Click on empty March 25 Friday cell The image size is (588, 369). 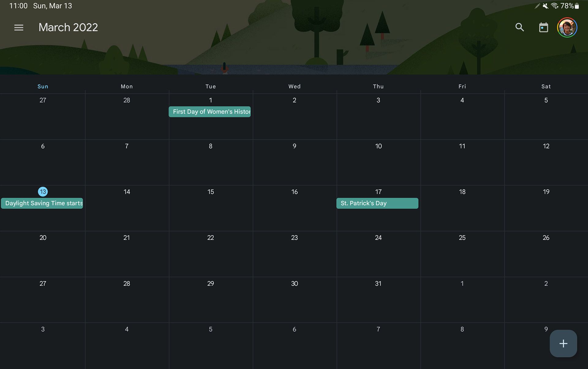click(x=462, y=254)
